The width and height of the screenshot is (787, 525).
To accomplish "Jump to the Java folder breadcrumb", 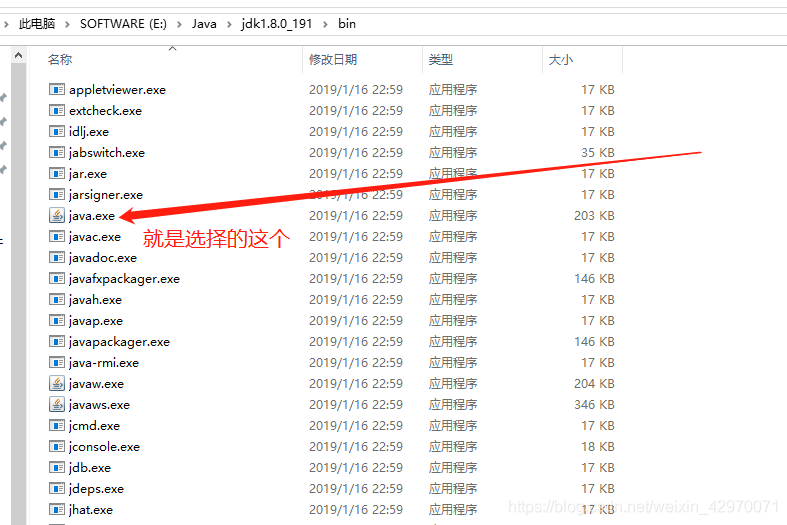I will point(204,24).
